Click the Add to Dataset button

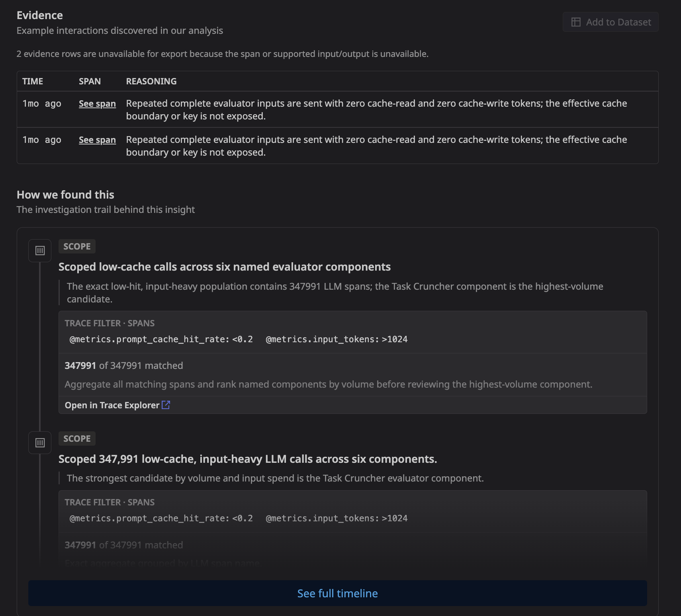610,22
